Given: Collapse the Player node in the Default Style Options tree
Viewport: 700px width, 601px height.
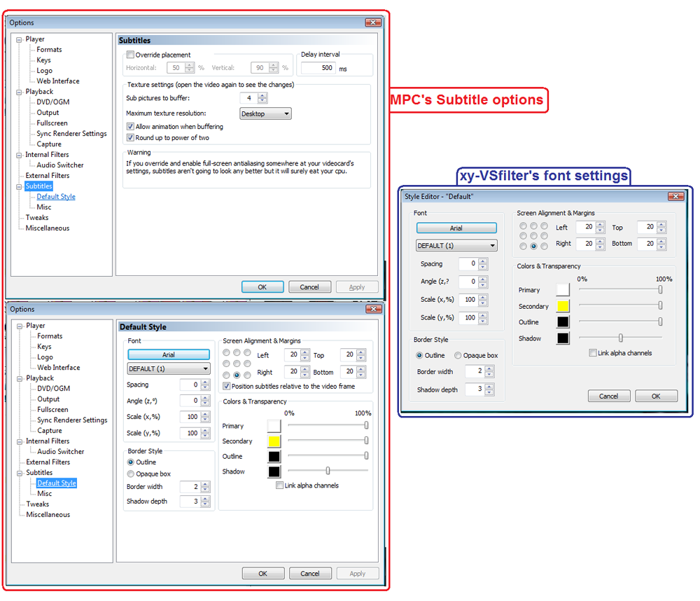Looking at the screenshot, I should point(20,326).
